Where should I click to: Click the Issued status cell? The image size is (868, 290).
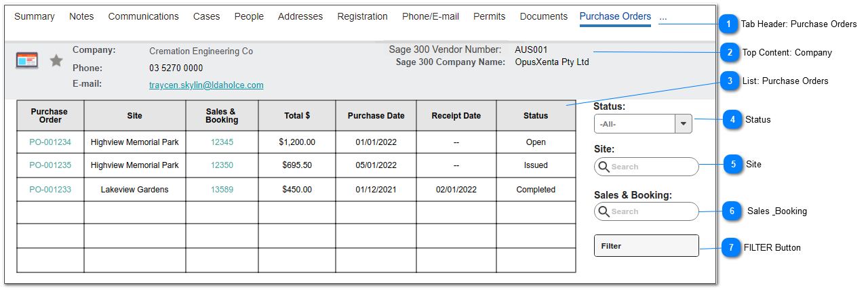(x=536, y=165)
